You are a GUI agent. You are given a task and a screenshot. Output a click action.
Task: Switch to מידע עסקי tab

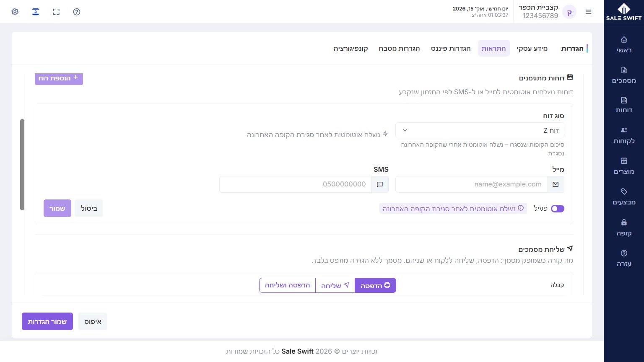tap(532, 49)
